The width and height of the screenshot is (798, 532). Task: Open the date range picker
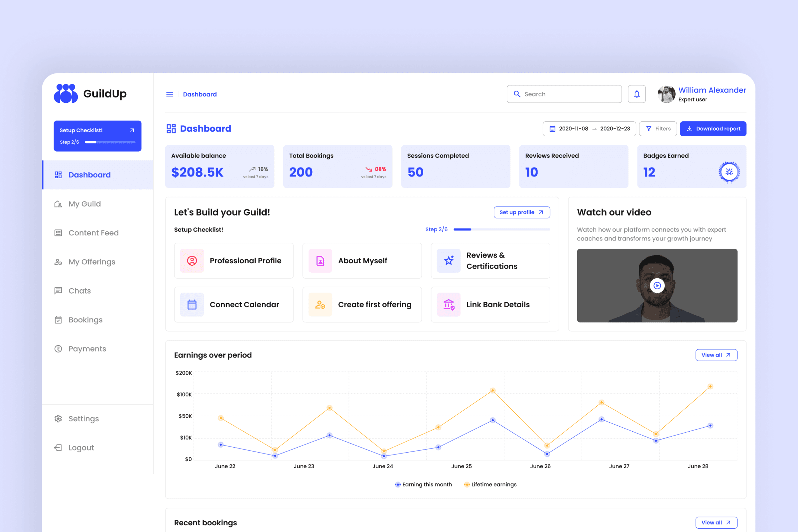tap(589, 129)
